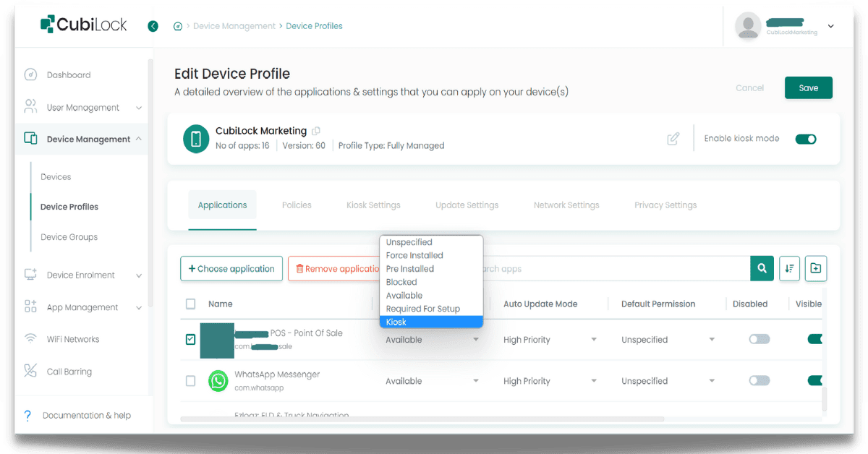Open Auto Update Mode dropdown for WhatsApp
868x454 pixels.
point(550,381)
